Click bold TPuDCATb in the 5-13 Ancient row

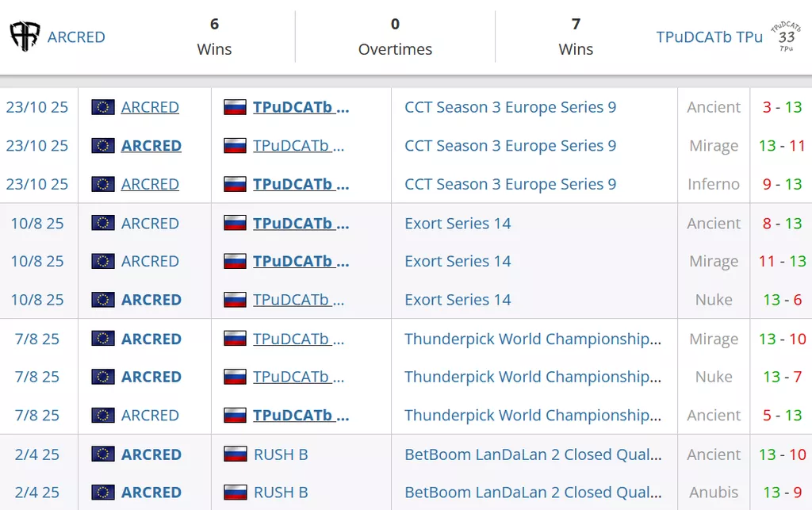coord(301,415)
